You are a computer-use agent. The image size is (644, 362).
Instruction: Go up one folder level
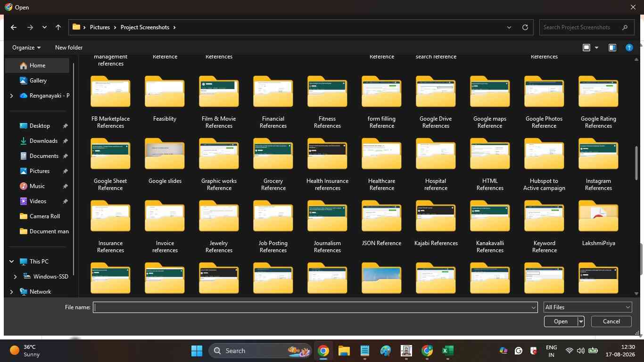pyautogui.click(x=58, y=27)
